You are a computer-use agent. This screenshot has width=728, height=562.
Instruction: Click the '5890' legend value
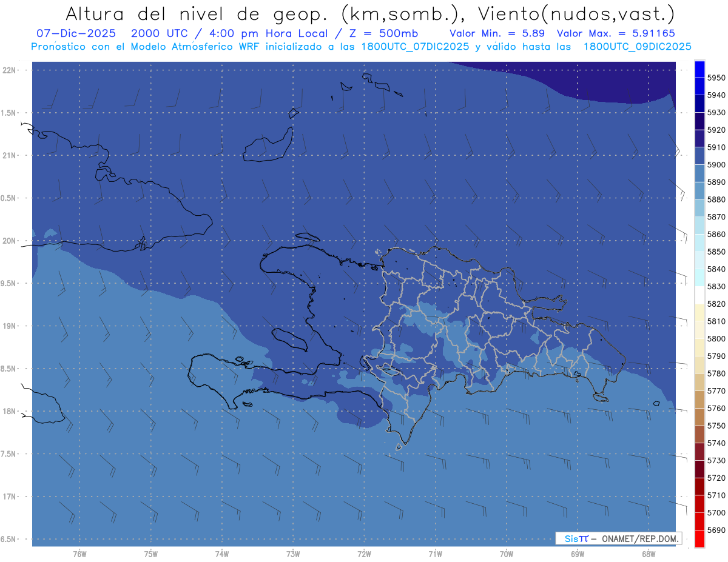tap(716, 182)
